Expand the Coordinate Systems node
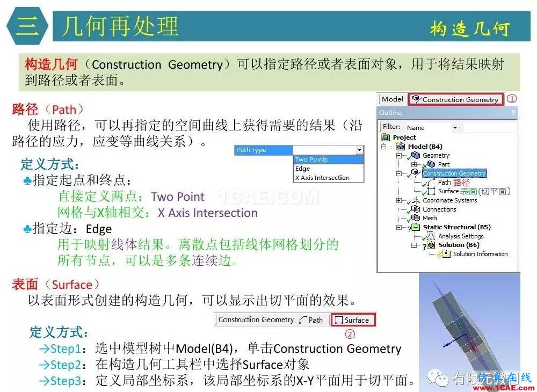The width and height of the screenshot is (537, 392). 398,200
